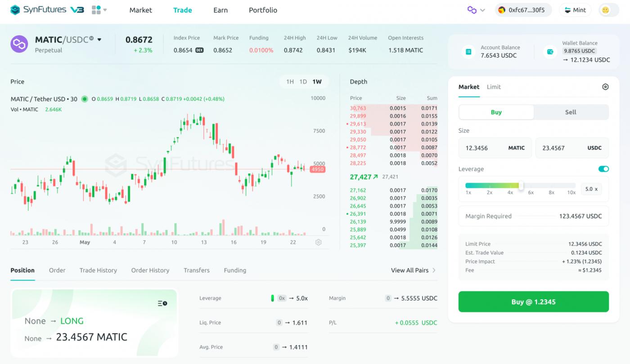Open the Trade menu
The image size is (630, 364).
(183, 10)
